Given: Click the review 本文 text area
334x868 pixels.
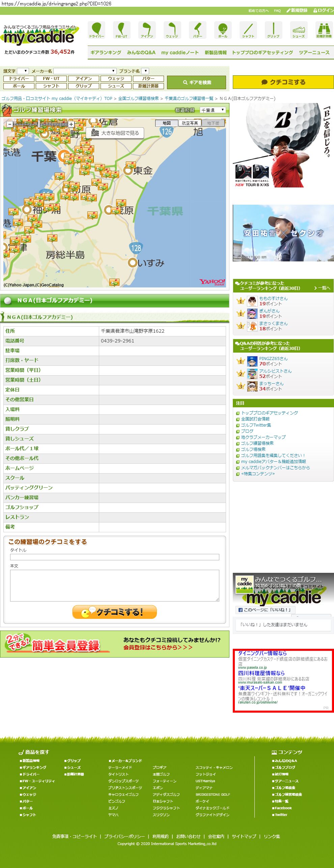Looking at the screenshot, I should click(115, 585).
